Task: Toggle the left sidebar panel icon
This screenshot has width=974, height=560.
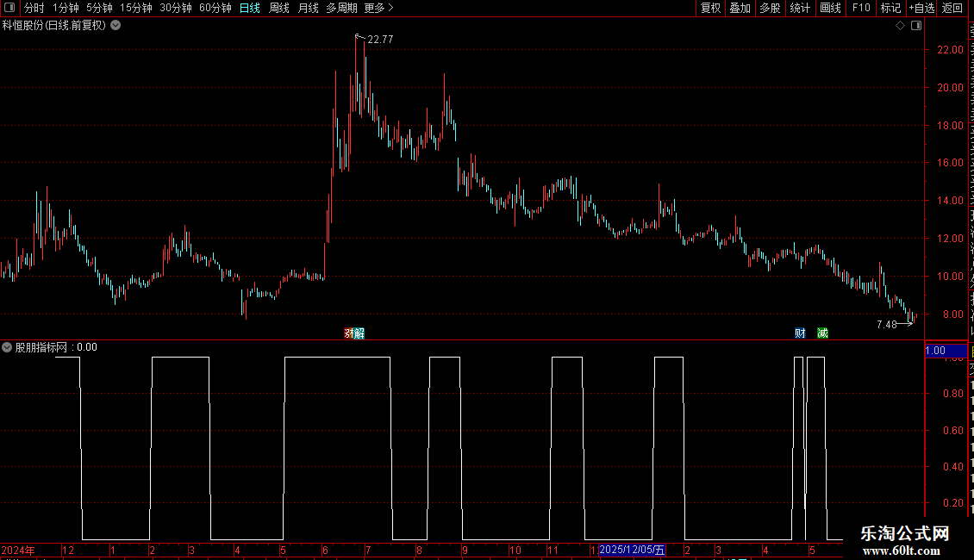Action: point(9,8)
